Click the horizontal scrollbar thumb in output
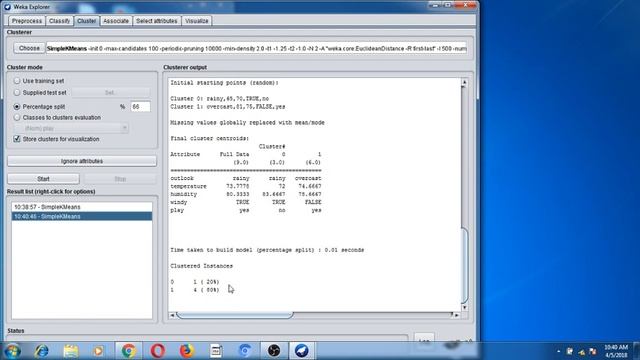Screen dimensions: 640x360 235,315
